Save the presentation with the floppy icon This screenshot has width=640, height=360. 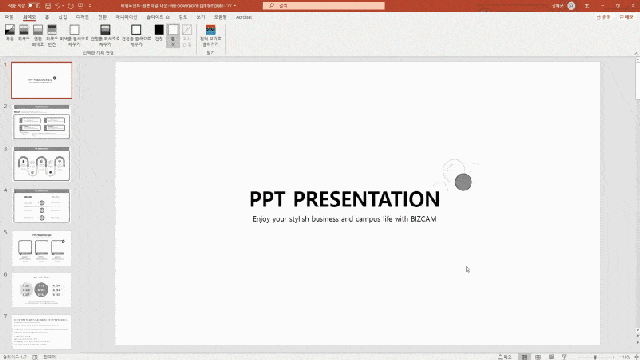point(48,6)
